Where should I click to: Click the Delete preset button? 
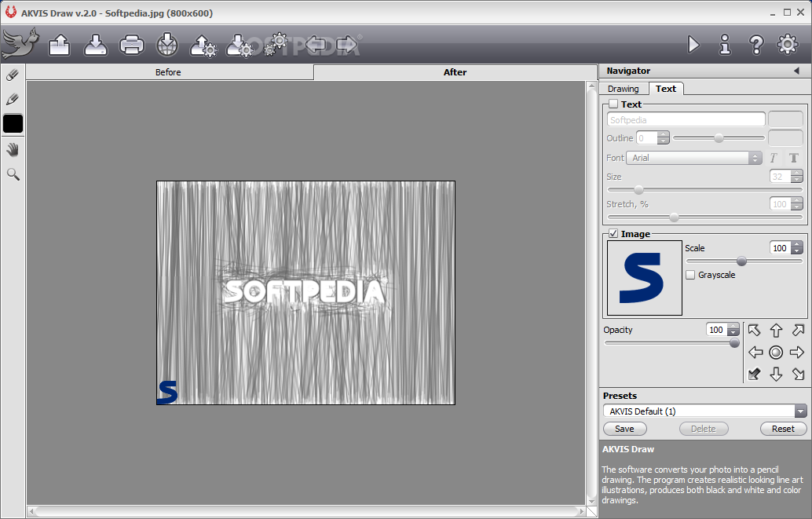(x=704, y=429)
